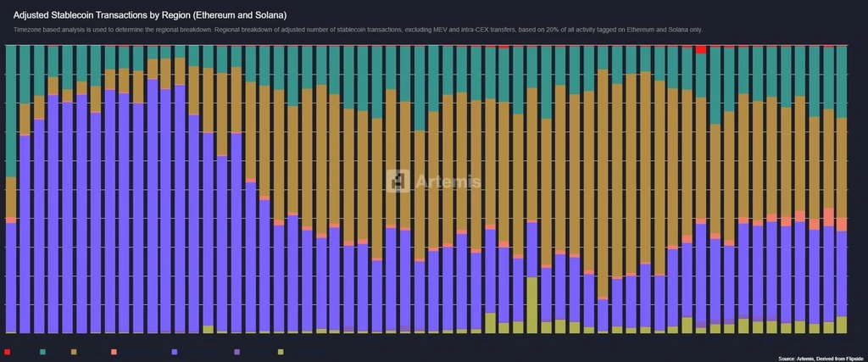Click the tallest olive-yellow bar segment
868x362 pixels.
point(532,305)
